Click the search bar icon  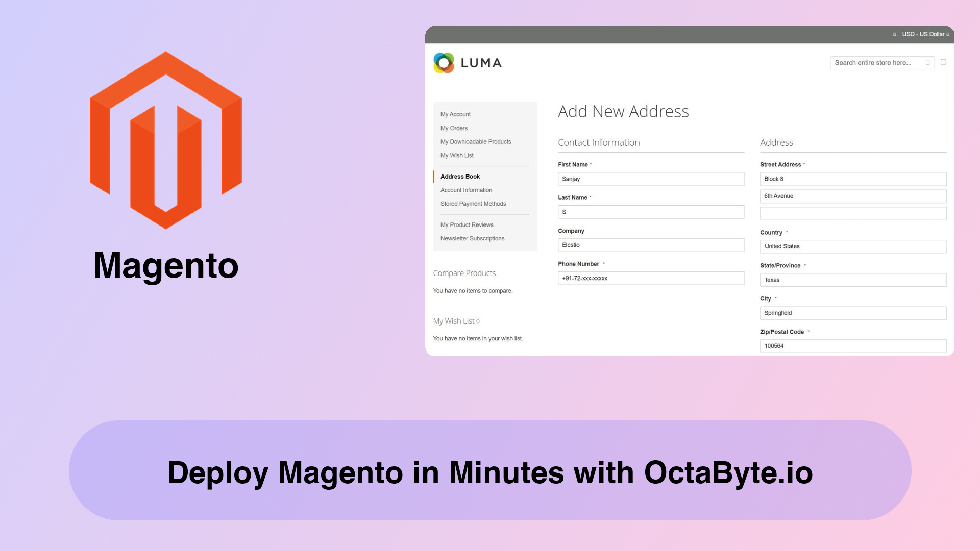coord(927,62)
